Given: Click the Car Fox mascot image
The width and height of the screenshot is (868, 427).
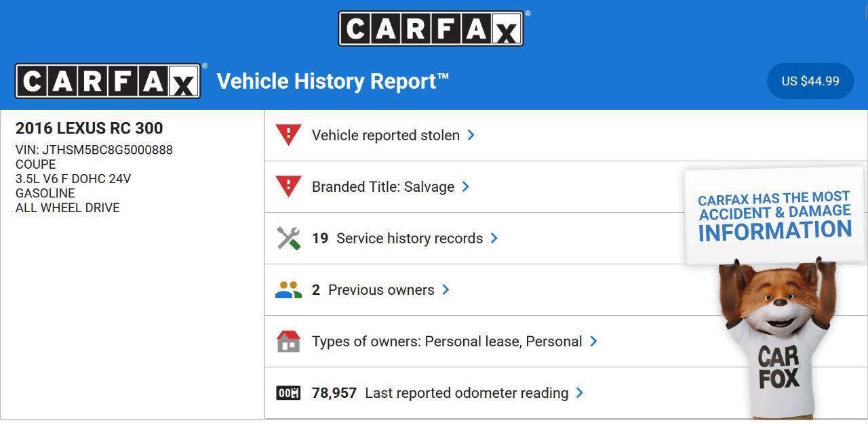Looking at the screenshot, I should pos(777,339).
